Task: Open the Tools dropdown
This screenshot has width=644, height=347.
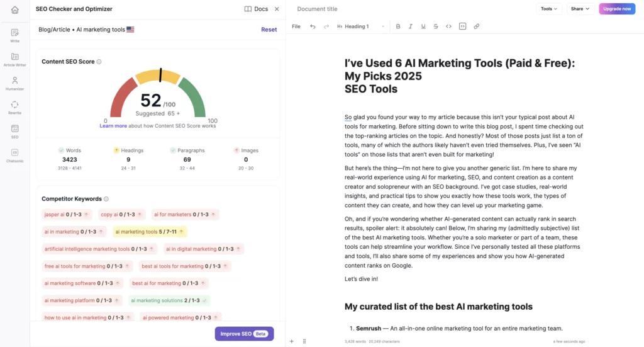Action: 548,9
